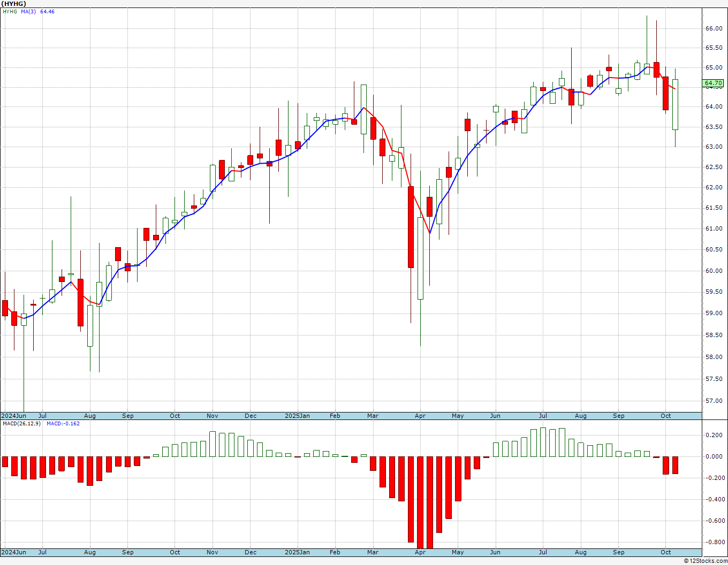
Task: Click the 65.50 price axis label
Action: click(714, 48)
